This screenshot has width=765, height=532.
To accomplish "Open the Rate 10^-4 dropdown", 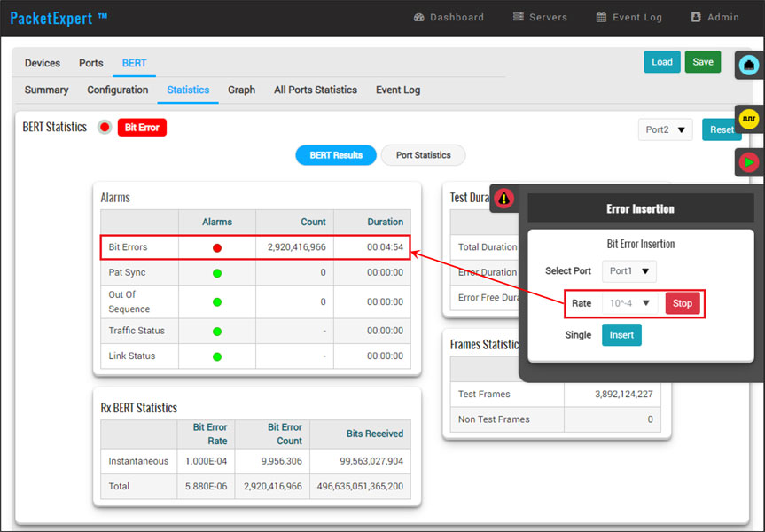I will (630, 303).
